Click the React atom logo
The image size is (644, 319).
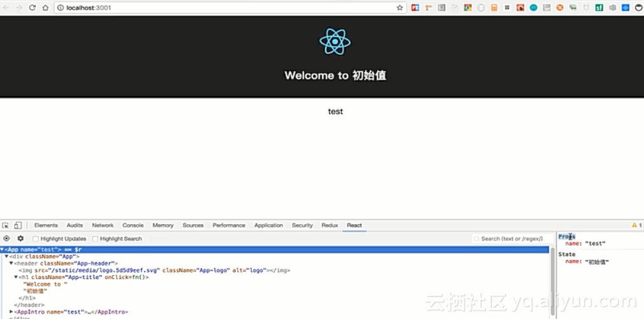coord(335,41)
